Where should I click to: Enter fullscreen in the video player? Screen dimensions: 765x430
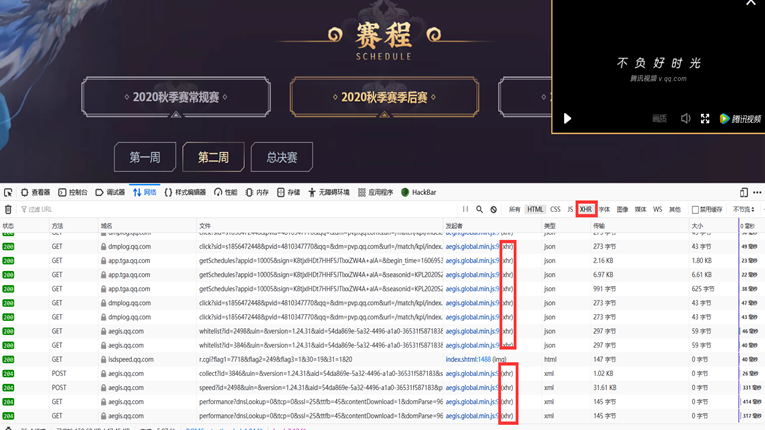coord(705,119)
